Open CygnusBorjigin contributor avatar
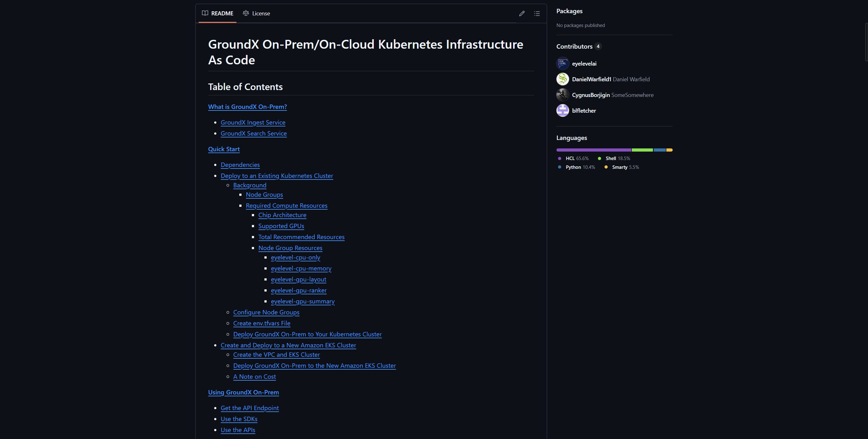The height and width of the screenshot is (439, 868). (x=562, y=94)
